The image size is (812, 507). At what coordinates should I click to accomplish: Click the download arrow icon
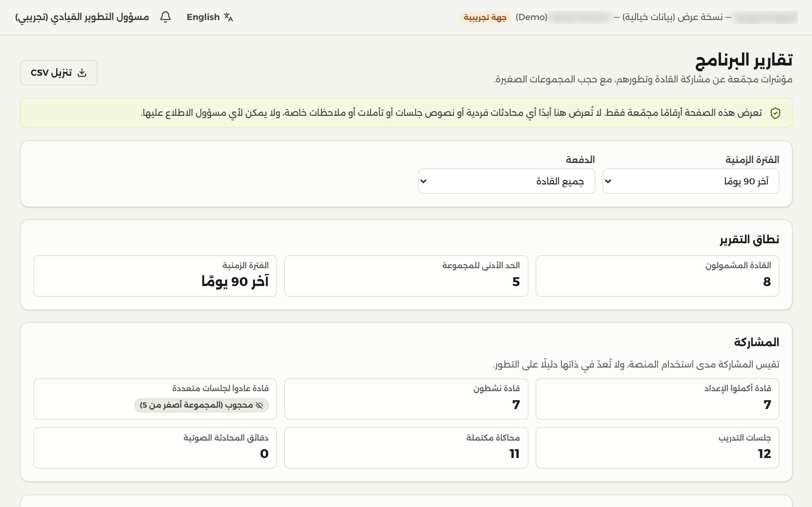point(82,73)
